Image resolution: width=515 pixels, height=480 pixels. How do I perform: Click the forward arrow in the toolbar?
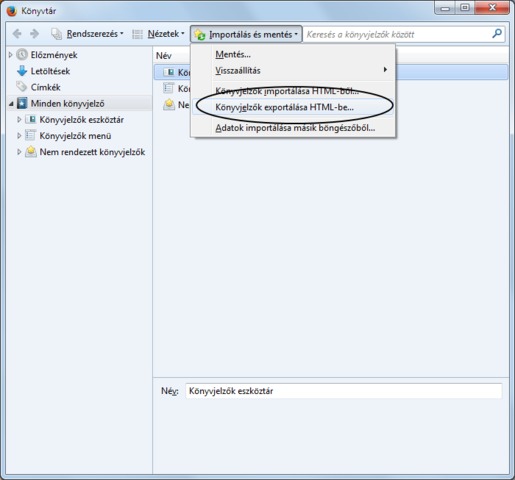click(34, 34)
